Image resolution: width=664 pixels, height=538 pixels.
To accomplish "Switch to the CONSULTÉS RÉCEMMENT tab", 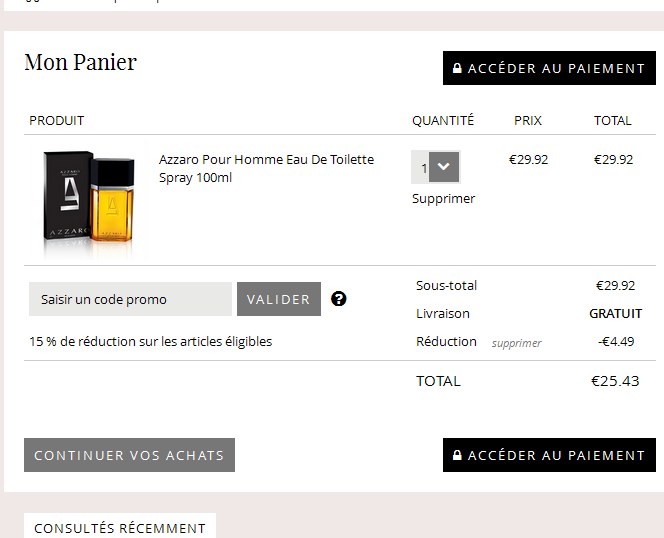I will (119, 527).
